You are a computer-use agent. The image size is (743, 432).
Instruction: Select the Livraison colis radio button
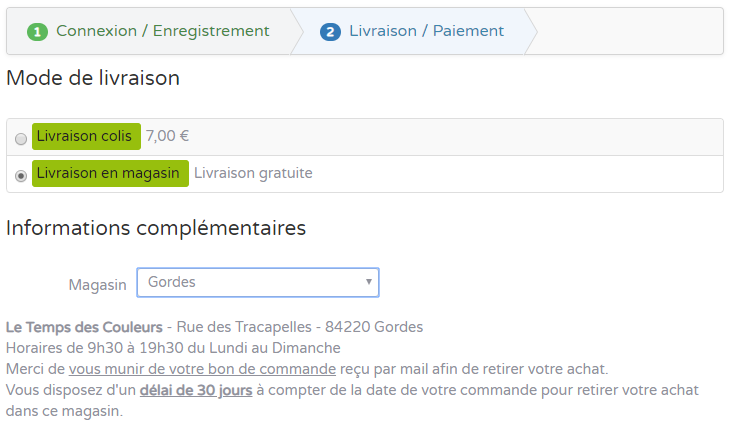coord(22,138)
